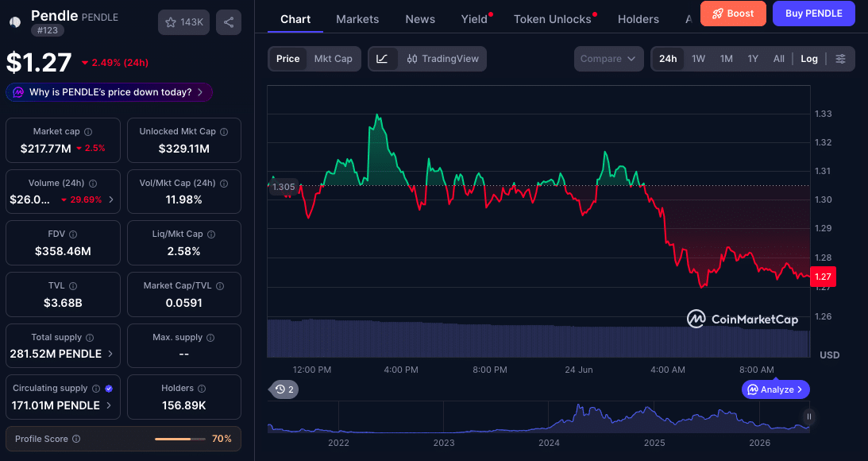Image resolution: width=868 pixels, height=461 pixels.
Task: Click Volume (24h) info icon
Action: click(x=93, y=184)
